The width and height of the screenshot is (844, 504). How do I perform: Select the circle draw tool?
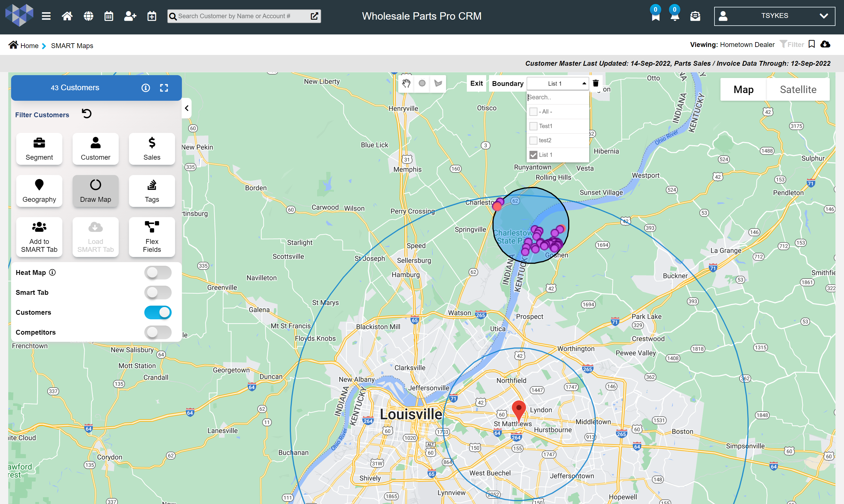click(x=422, y=83)
